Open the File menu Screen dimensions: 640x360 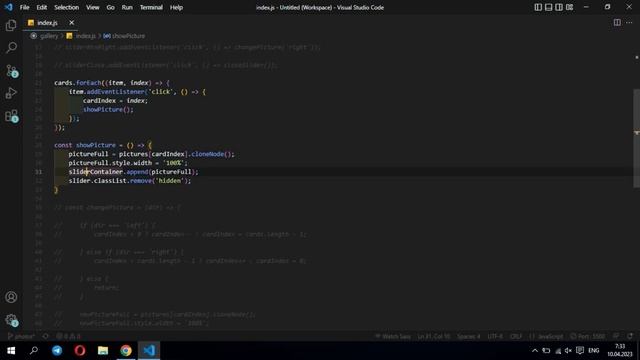[x=24, y=7]
